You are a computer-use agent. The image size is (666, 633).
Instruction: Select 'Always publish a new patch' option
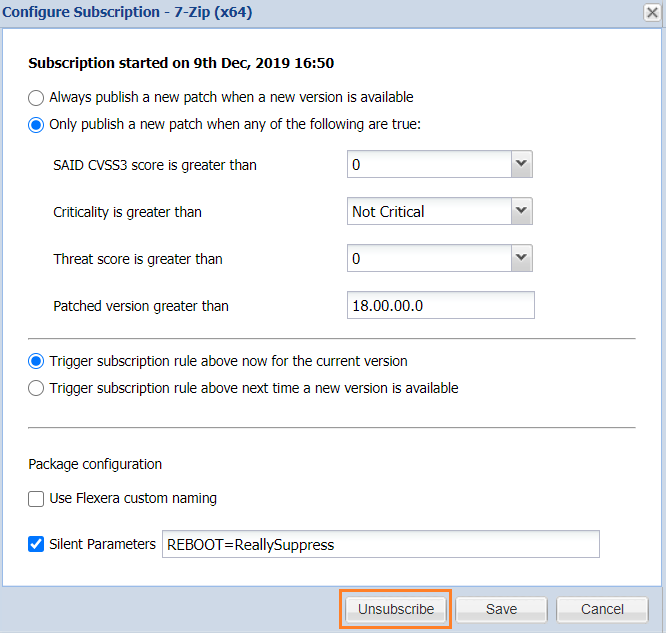point(37,98)
